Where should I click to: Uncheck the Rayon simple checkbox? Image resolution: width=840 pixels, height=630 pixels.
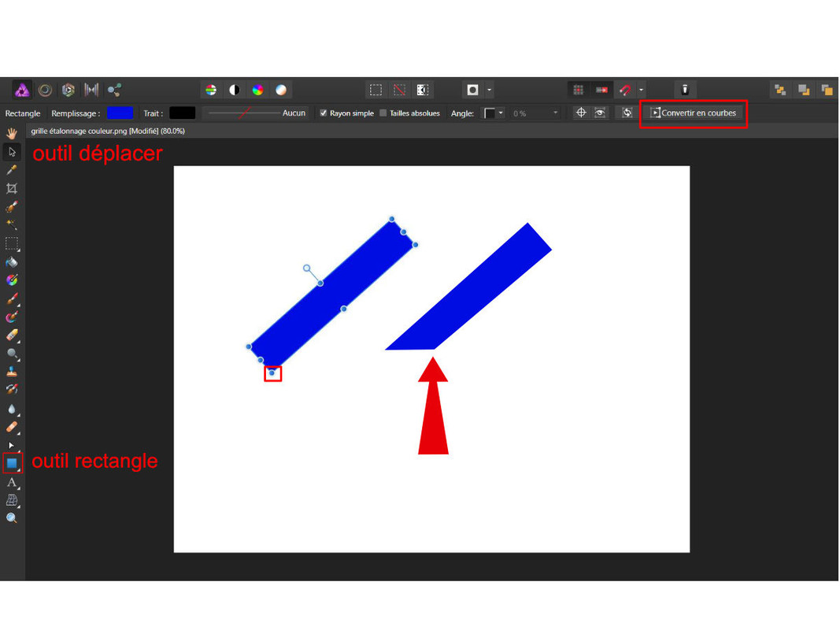coord(323,113)
